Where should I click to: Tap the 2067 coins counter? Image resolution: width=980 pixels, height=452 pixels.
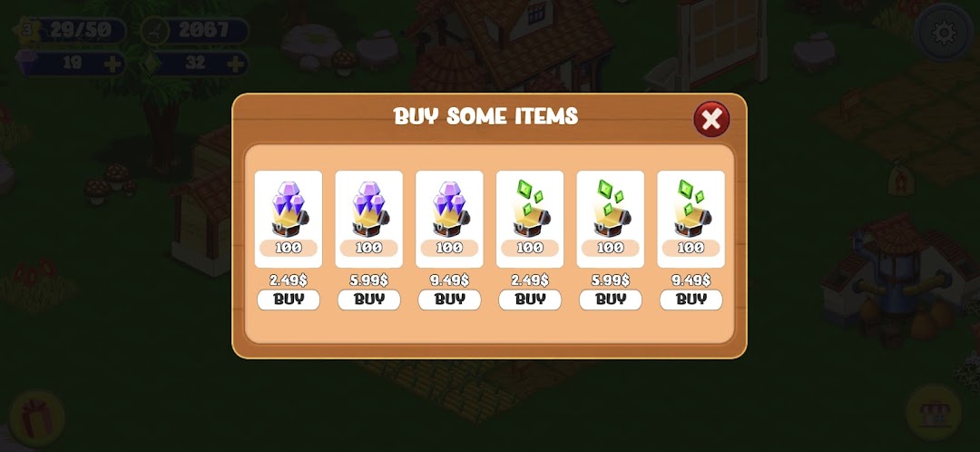(195, 31)
